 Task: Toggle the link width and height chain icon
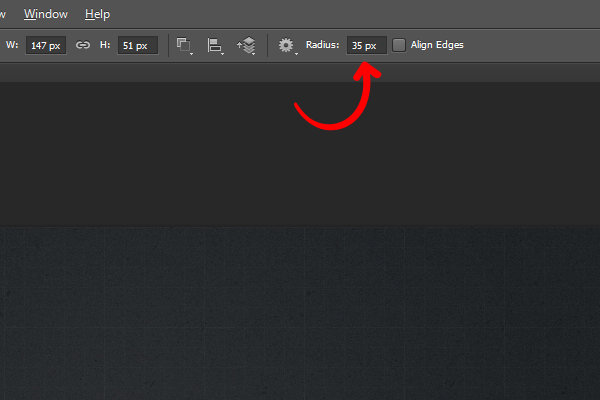(x=83, y=45)
